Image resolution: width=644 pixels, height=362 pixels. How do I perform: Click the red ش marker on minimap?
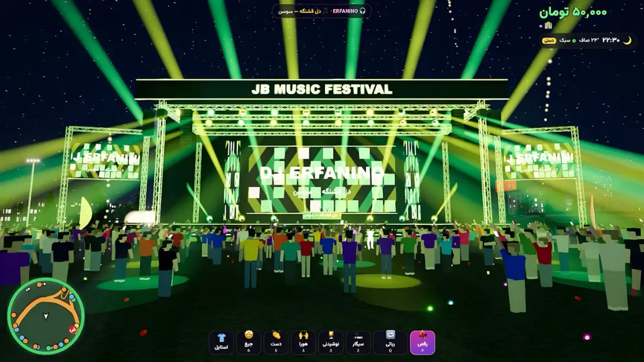pyautogui.click(x=73, y=329)
